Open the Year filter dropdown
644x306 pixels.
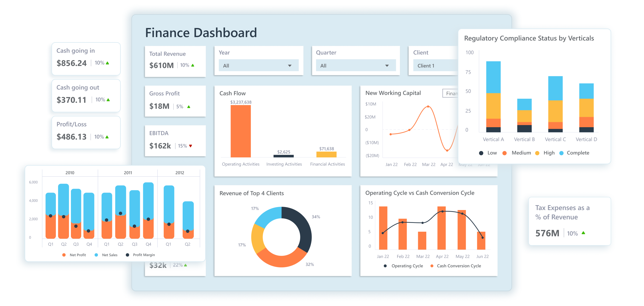(x=259, y=65)
